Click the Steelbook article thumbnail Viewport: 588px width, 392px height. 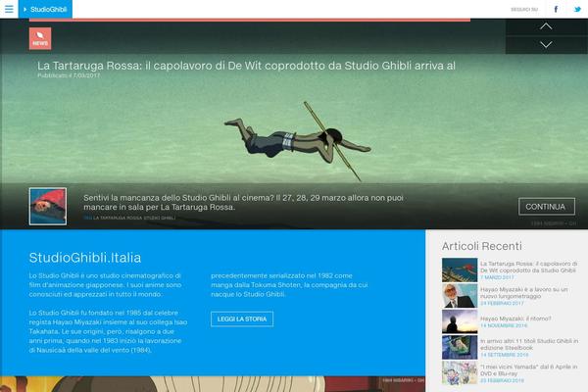click(x=460, y=347)
